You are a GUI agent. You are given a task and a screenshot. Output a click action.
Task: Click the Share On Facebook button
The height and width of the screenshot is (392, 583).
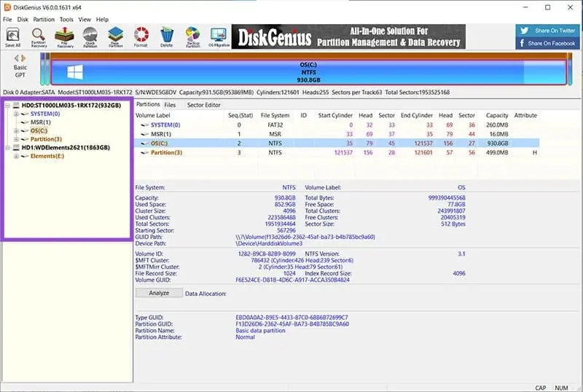[x=547, y=43]
